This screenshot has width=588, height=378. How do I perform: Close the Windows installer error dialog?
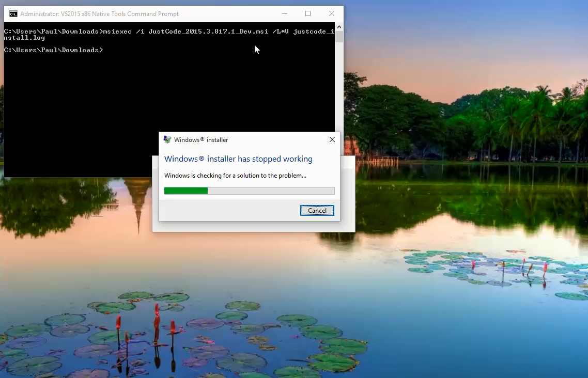pos(332,139)
